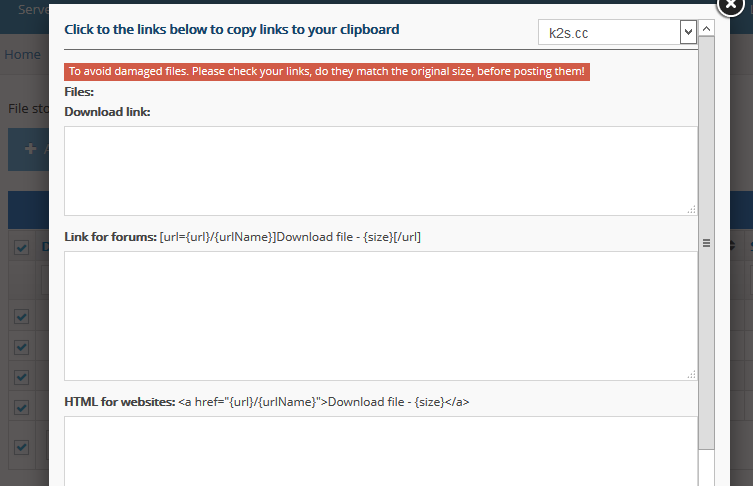Toggle the first file row checkbox

[22, 317]
